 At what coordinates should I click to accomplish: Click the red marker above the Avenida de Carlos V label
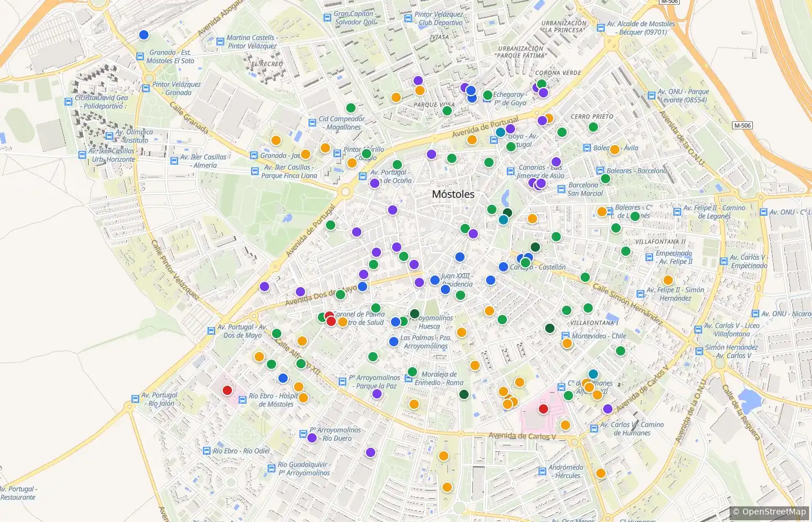[543, 409]
